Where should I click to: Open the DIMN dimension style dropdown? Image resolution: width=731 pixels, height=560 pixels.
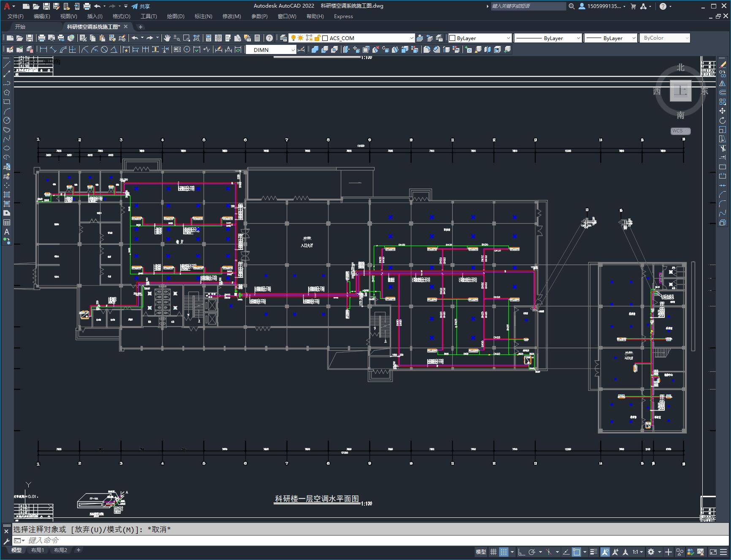pos(271,49)
